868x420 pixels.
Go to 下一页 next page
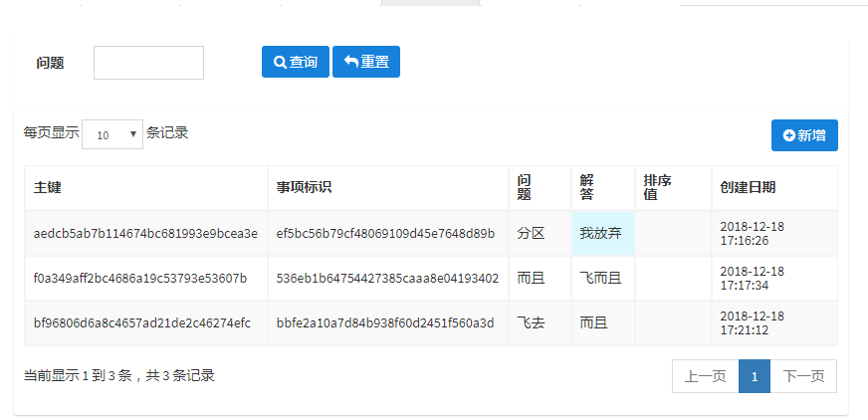click(803, 376)
